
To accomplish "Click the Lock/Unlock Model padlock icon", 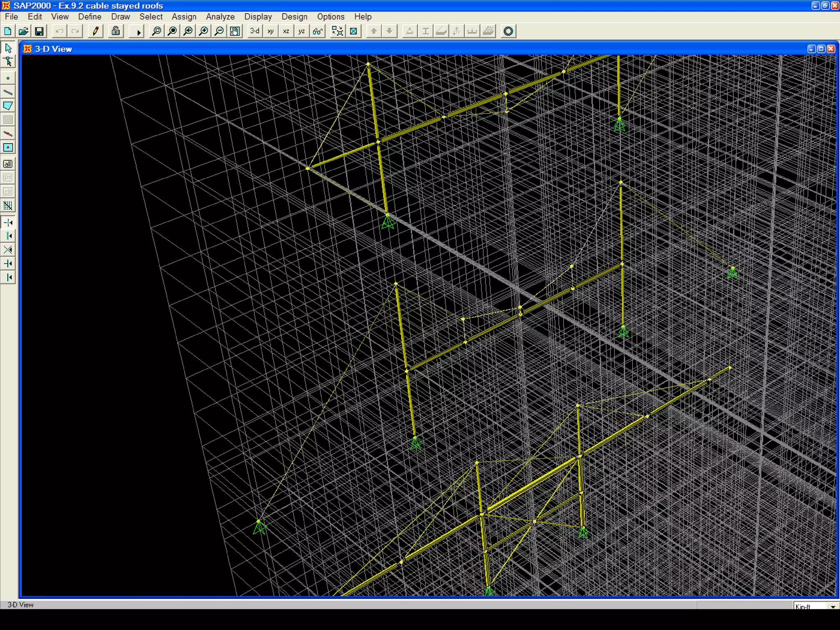I will [116, 31].
